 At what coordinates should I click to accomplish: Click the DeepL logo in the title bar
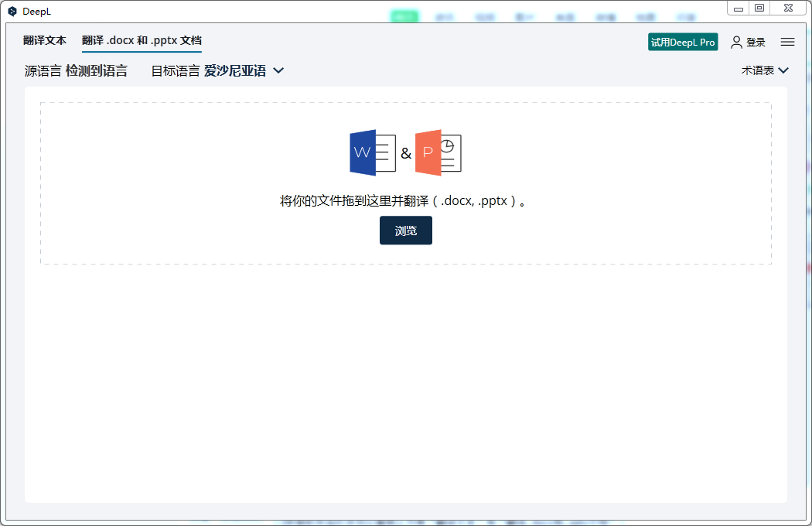(11, 11)
